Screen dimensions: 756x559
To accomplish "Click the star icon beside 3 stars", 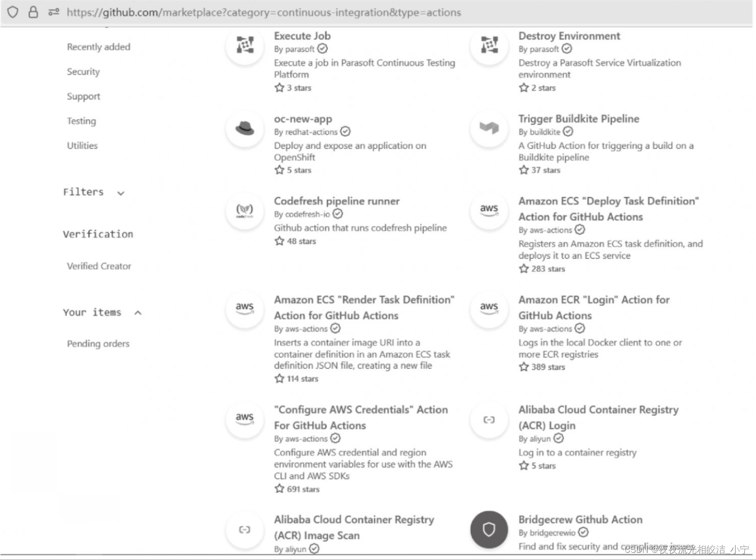I will coord(279,88).
